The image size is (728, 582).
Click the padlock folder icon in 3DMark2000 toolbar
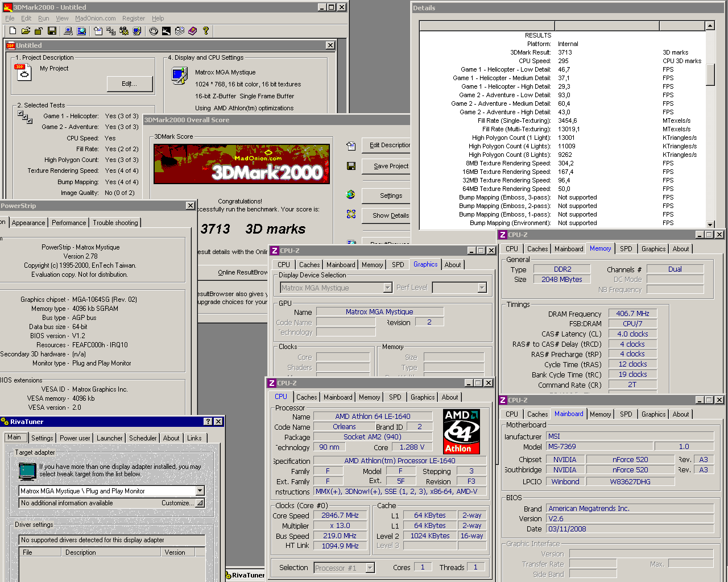pos(39,31)
